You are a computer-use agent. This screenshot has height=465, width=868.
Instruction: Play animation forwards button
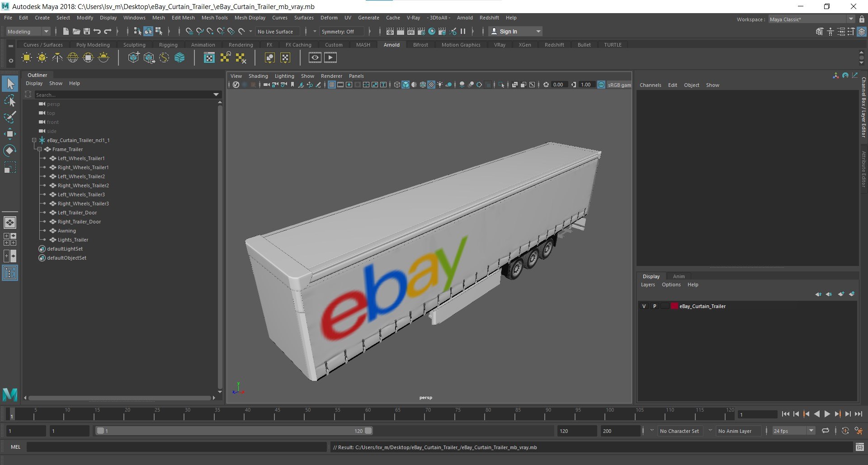[827, 414]
